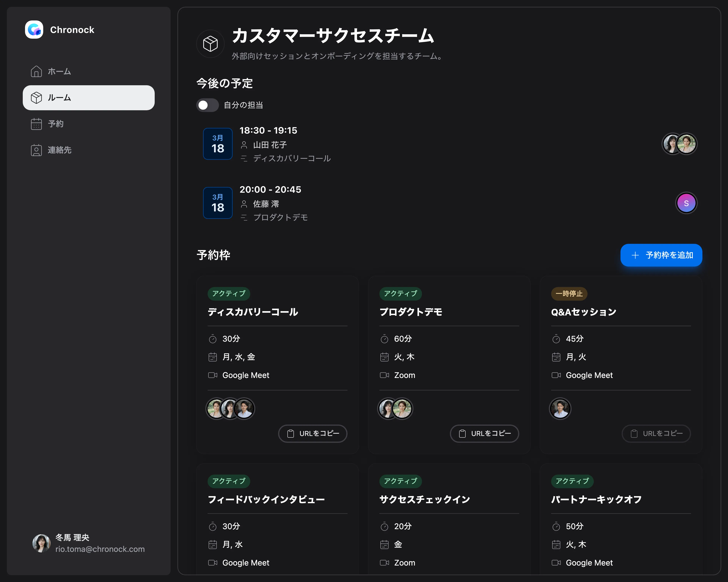Click the Google Meet camera icon on ディスカバリーコール card
Screen dimensions: 728x582
(213, 375)
